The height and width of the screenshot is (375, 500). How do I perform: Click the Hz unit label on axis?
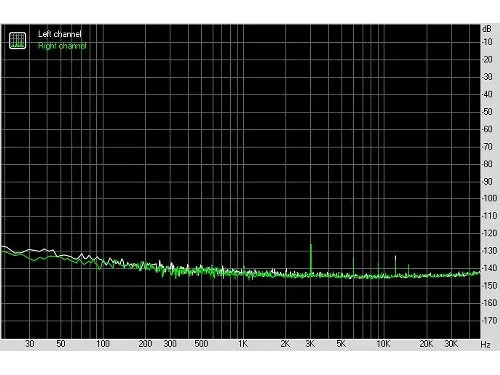click(486, 344)
